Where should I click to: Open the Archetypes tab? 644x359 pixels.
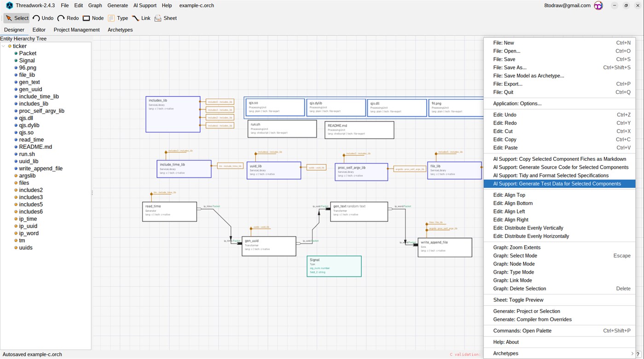(120, 29)
